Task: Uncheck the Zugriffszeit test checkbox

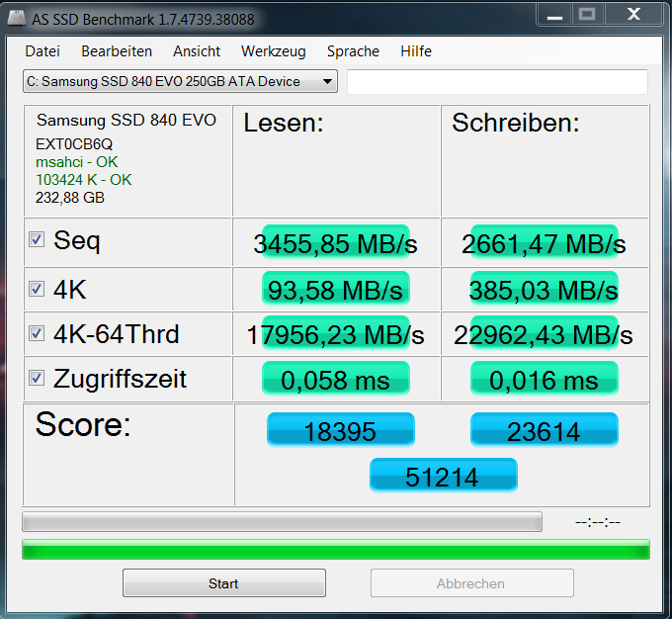Action: pos(37,378)
